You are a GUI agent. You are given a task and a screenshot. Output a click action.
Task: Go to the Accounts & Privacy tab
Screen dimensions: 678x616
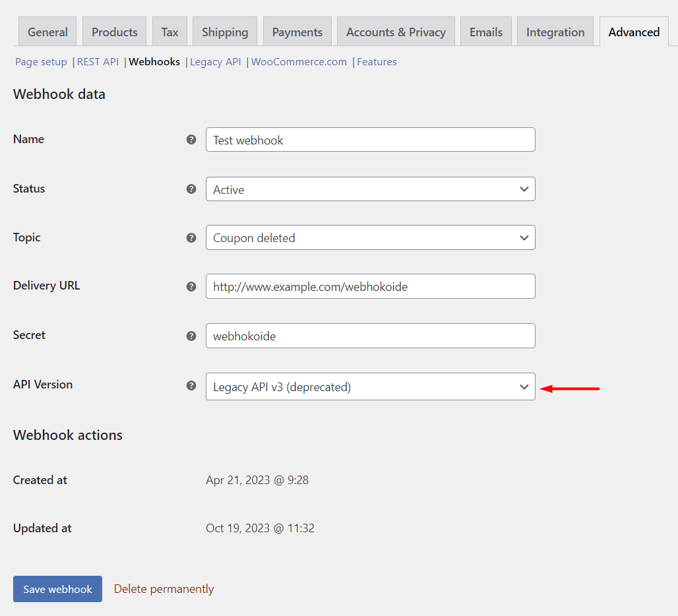tap(396, 32)
